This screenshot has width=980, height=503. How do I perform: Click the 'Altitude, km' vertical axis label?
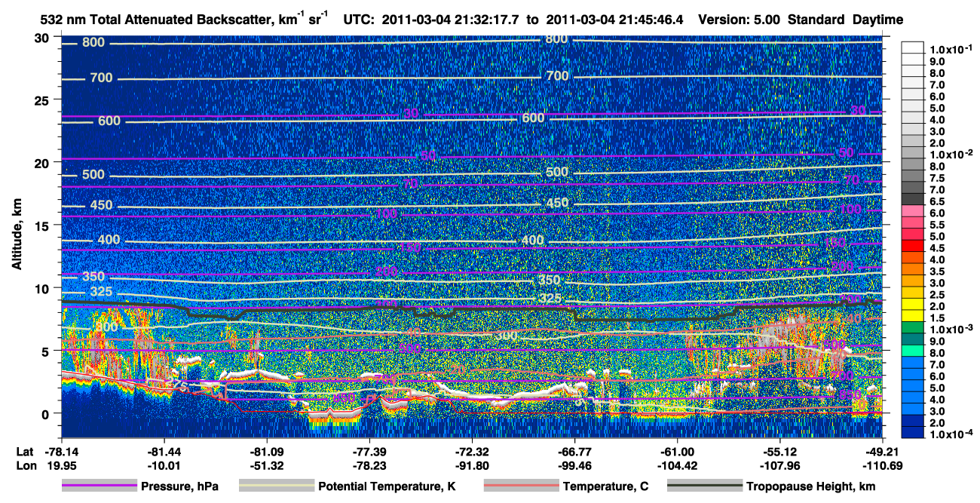coord(16,236)
